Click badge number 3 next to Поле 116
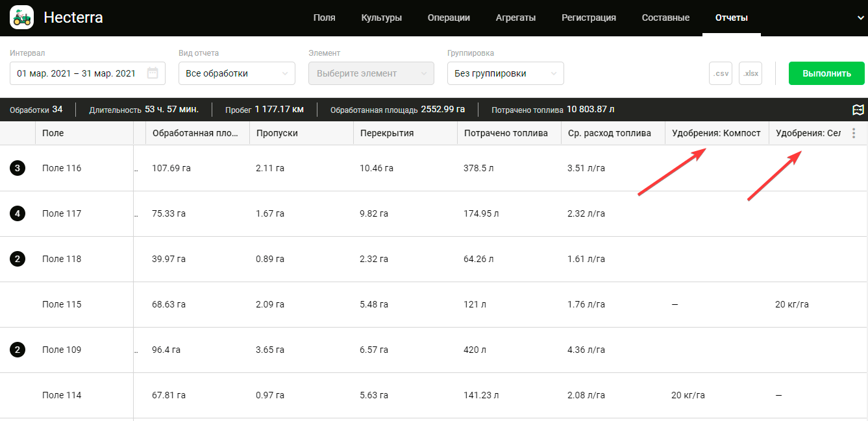This screenshot has height=421, width=868. [18, 168]
